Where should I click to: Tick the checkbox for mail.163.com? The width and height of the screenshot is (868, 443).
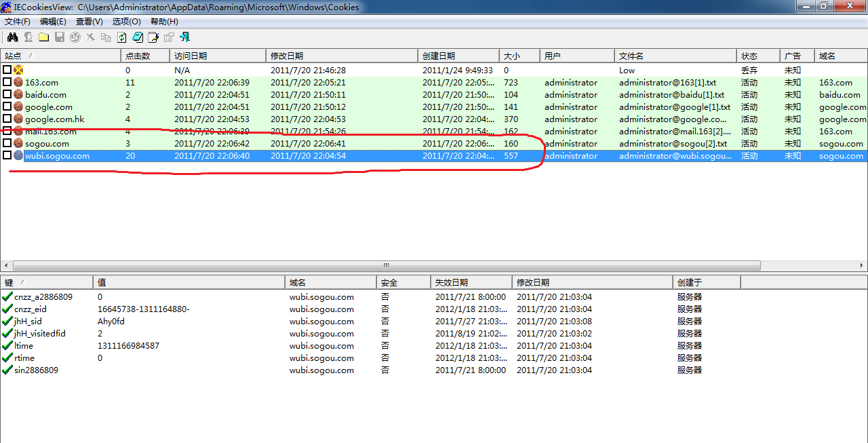point(7,131)
